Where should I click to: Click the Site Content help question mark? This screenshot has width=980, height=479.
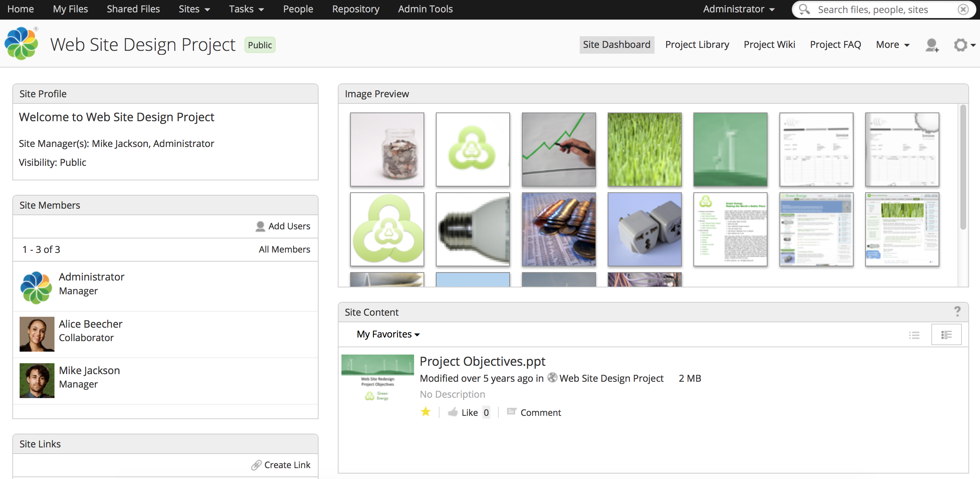pyautogui.click(x=957, y=311)
